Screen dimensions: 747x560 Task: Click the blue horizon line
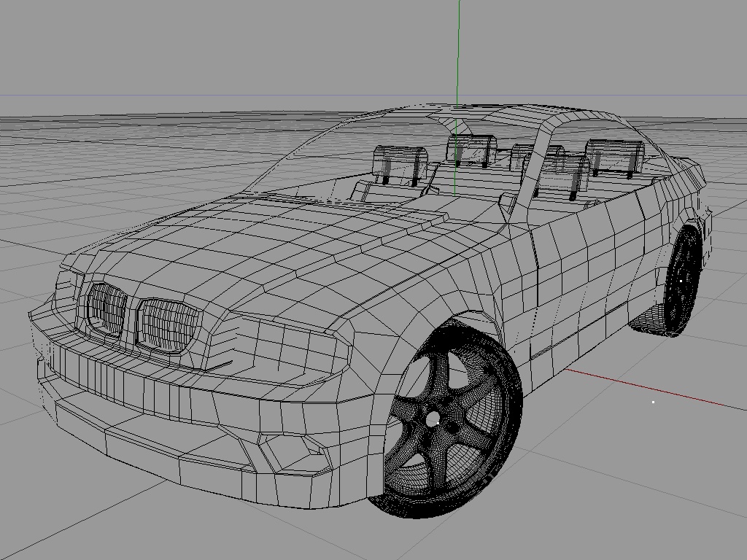[x=373, y=96]
